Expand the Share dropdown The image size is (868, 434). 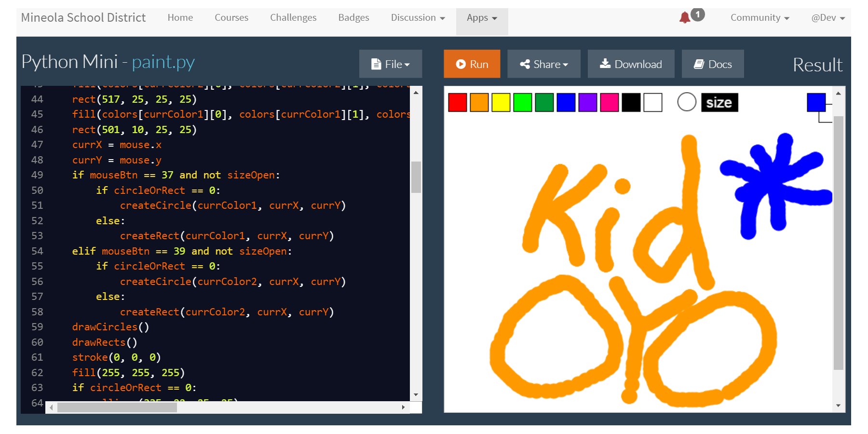544,64
